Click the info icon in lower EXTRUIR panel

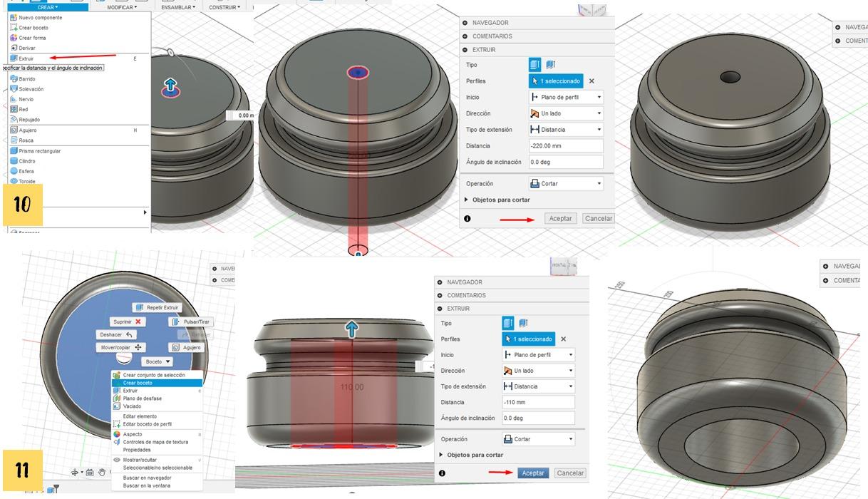[x=442, y=473]
